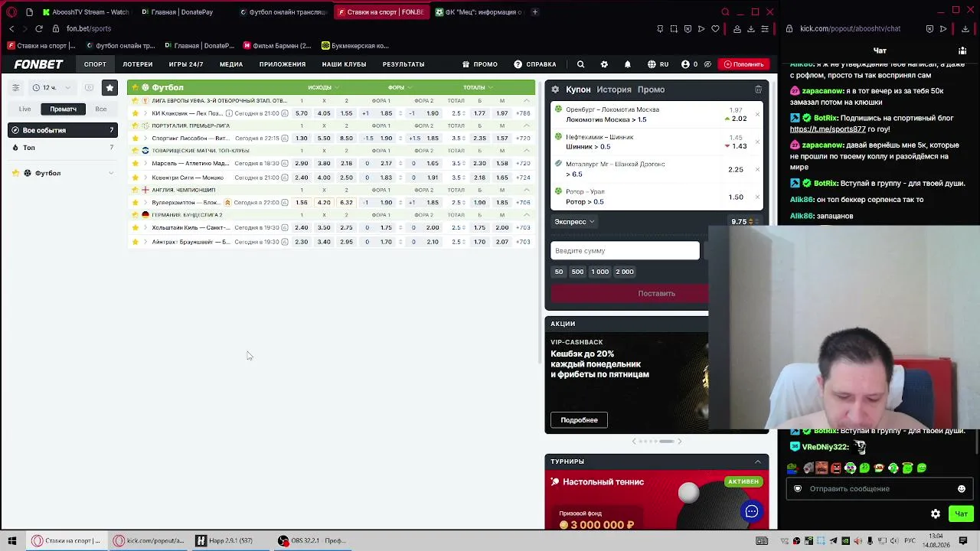
Task: Open the account profile icon
Action: pos(685,64)
